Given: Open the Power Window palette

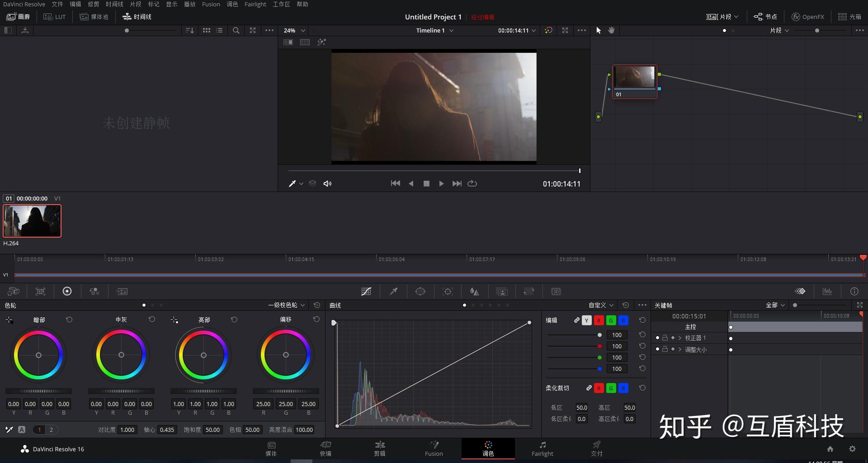Looking at the screenshot, I should (x=420, y=291).
